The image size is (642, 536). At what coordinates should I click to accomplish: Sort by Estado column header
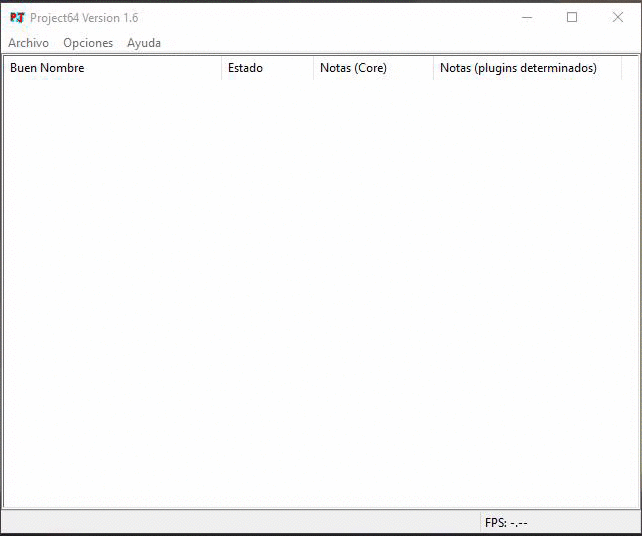coord(267,68)
